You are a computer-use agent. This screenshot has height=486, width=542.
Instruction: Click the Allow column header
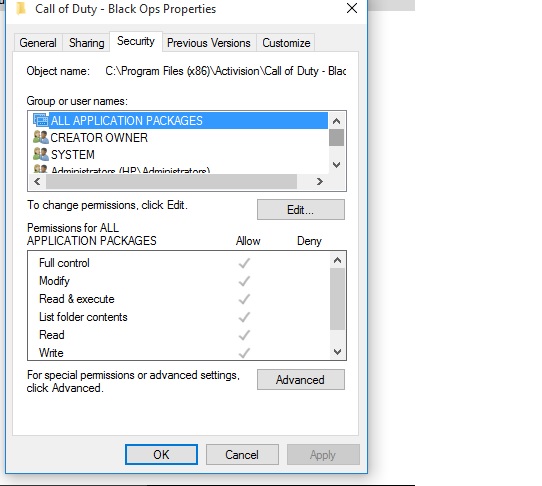[x=248, y=241]
